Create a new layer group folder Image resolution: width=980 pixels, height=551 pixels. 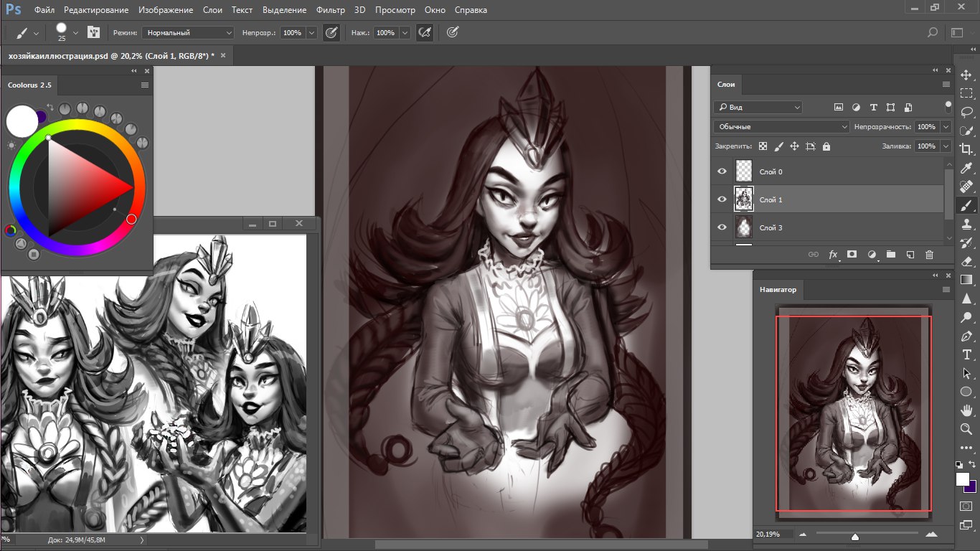coord(890,255)
